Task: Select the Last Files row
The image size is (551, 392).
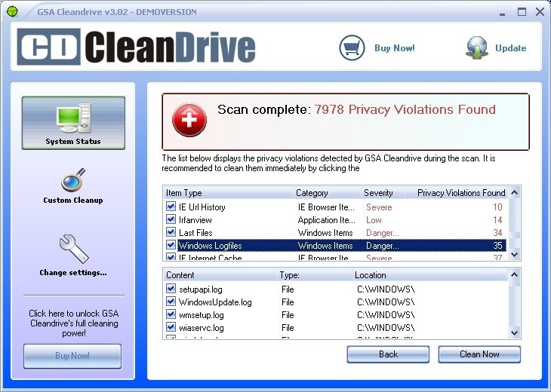Action: [x=336, y=233]
